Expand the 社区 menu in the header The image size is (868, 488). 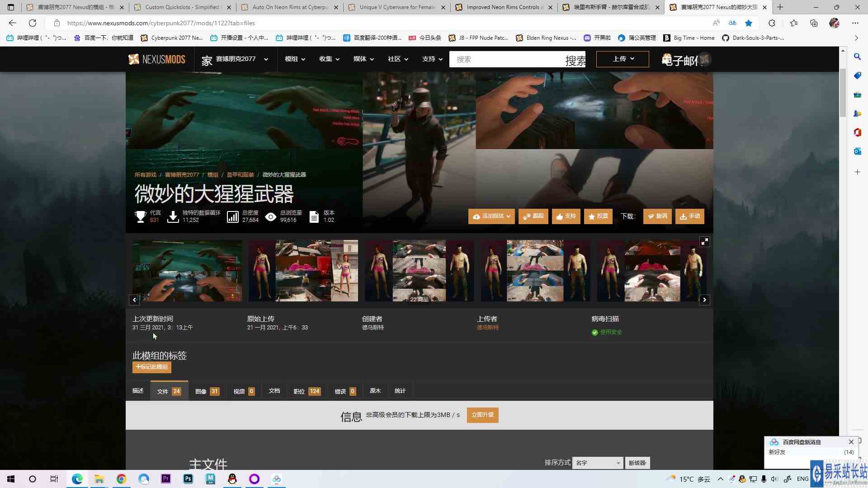pos(398,59)
